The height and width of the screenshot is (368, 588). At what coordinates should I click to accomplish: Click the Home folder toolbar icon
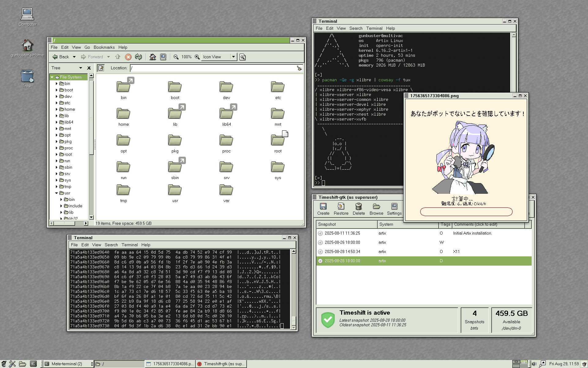[x=153, y=57]
